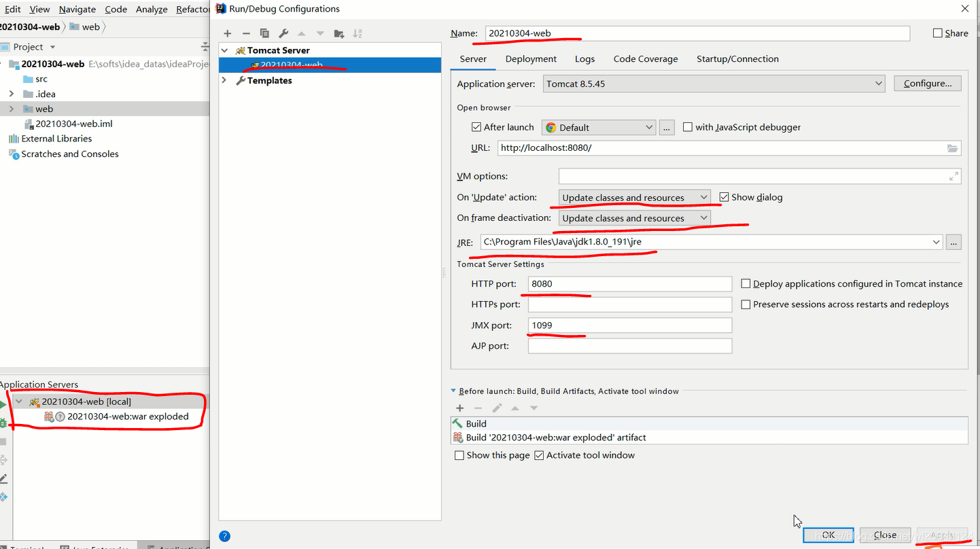
Task: Select the src folder in Project tree
Action: (41, 79)
